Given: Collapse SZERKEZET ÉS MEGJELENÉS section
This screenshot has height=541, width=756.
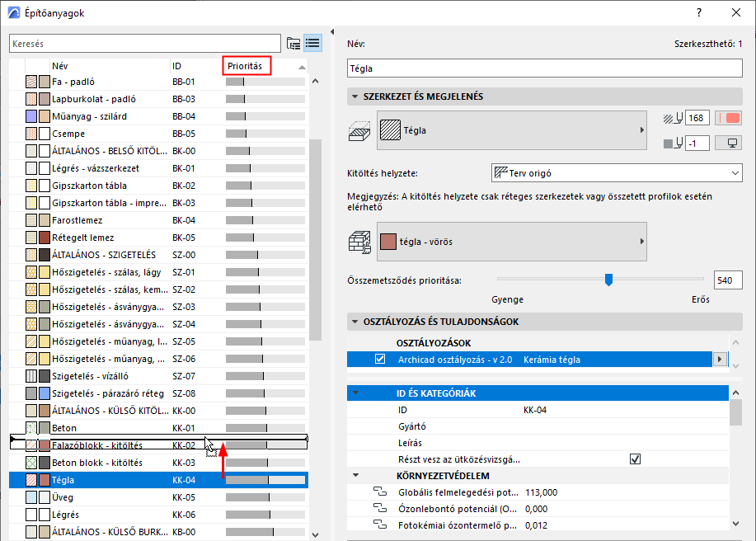Looking at the screenshot, I should click(x=355, y=96).
